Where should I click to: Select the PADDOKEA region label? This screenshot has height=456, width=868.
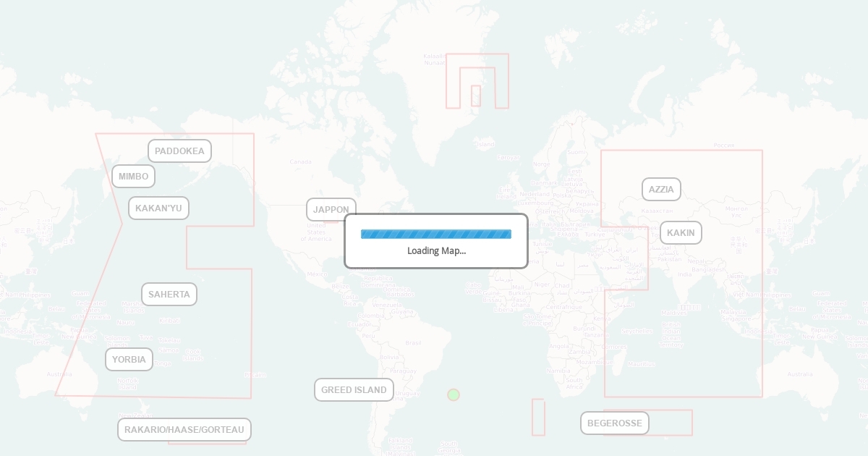180,151
